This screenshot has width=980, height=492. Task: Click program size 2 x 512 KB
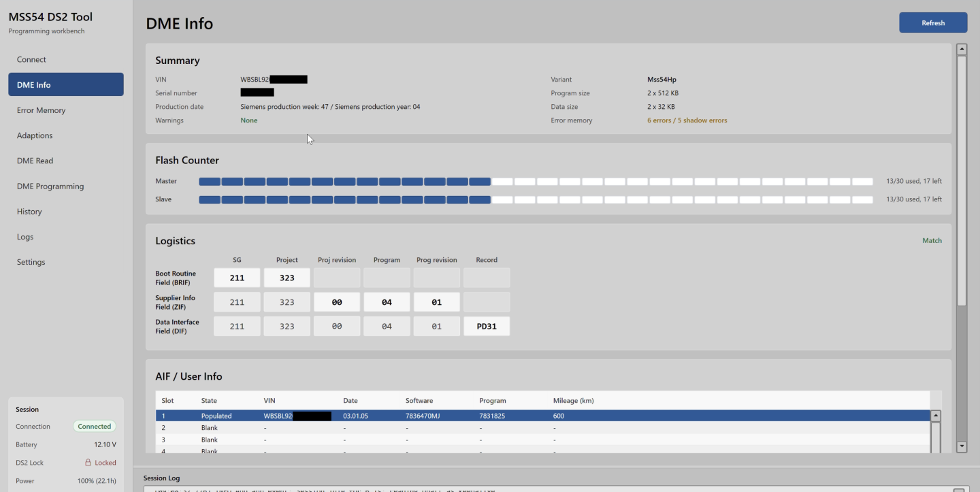(663, 93)
